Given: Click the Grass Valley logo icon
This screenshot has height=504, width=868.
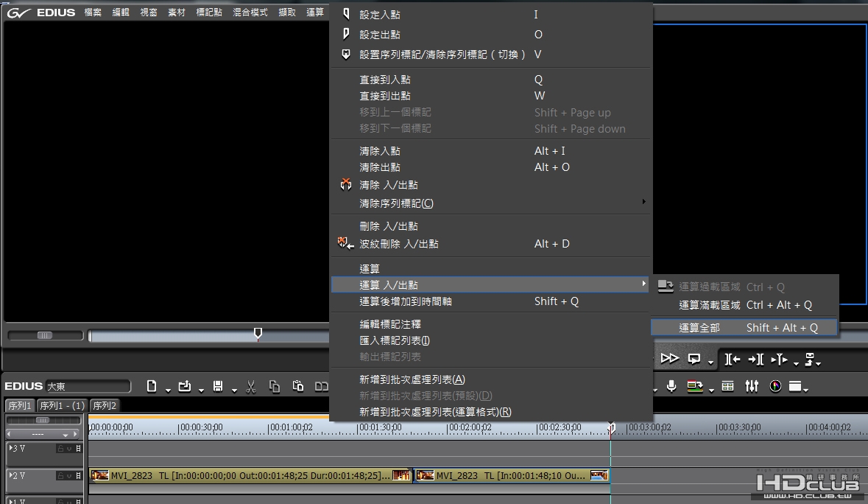Looking at the screenshot, I should (x=19, y=13).
